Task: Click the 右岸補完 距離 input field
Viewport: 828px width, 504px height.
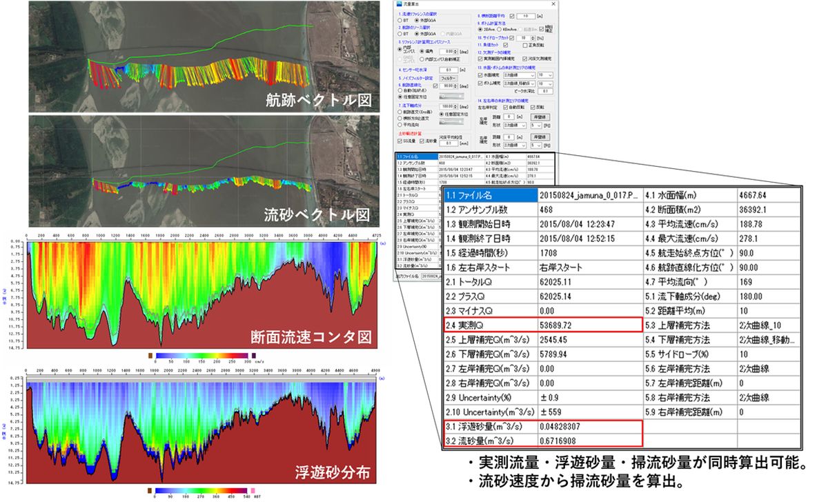Action: click(509, 137)
